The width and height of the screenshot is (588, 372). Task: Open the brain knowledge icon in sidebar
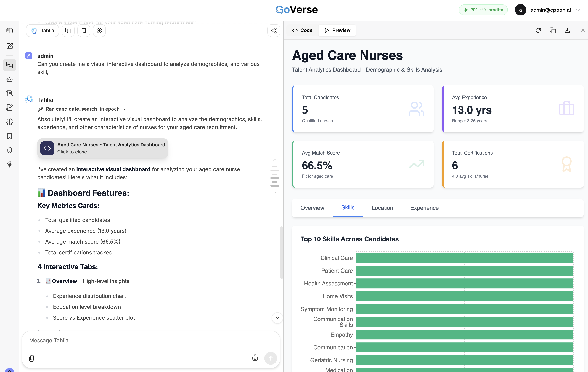10,122
